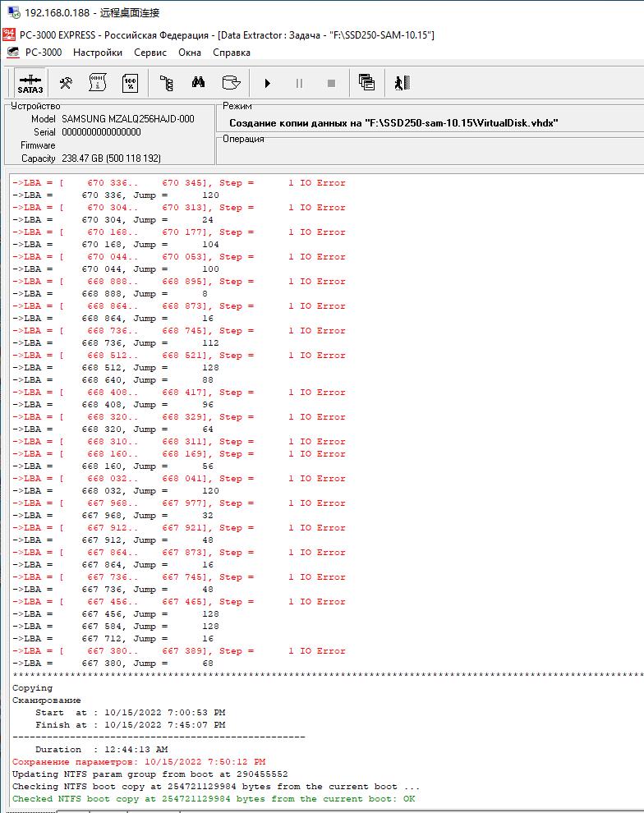
Task: Open the tree structure explorer icon
Action: click(x=167, y=83)
